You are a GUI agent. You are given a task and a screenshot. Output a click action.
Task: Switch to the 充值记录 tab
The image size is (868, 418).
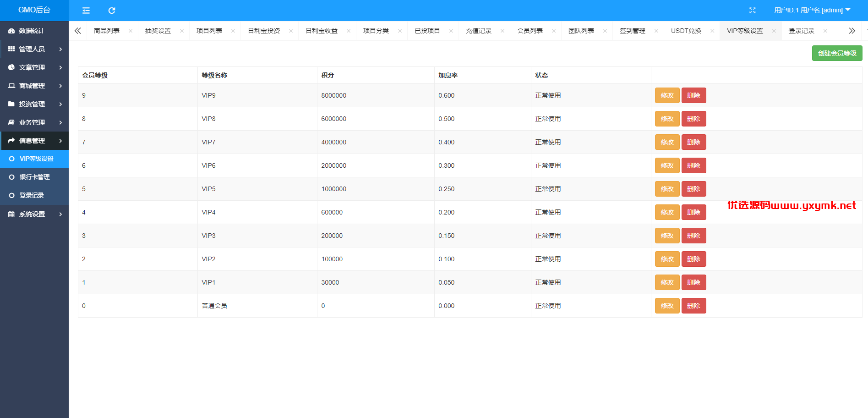479,31
